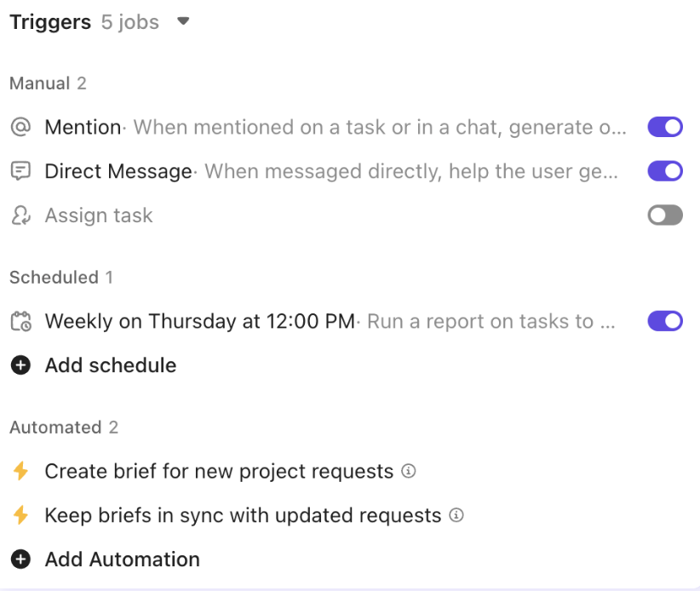Enable the Assign task toggle
The image size is (700, 591).
tap(665, 215)
